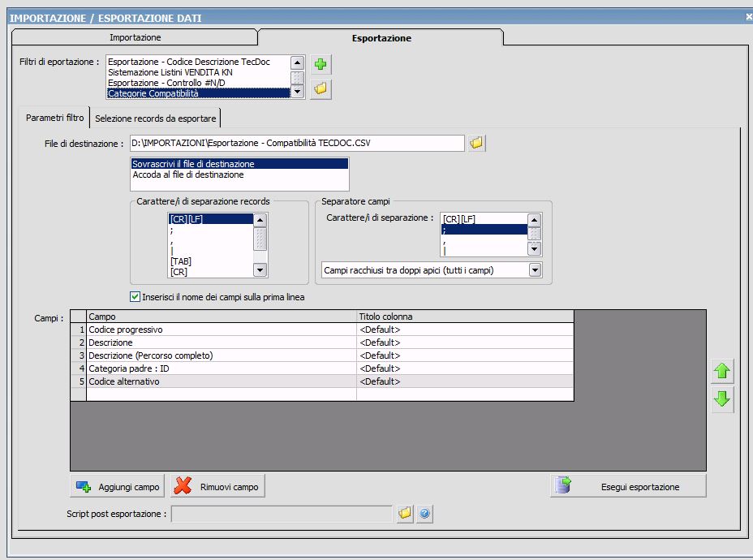Viewport: 753px width, 560px height.
Task: Open Selezione records da esportare tab
Action: (155, 118)
